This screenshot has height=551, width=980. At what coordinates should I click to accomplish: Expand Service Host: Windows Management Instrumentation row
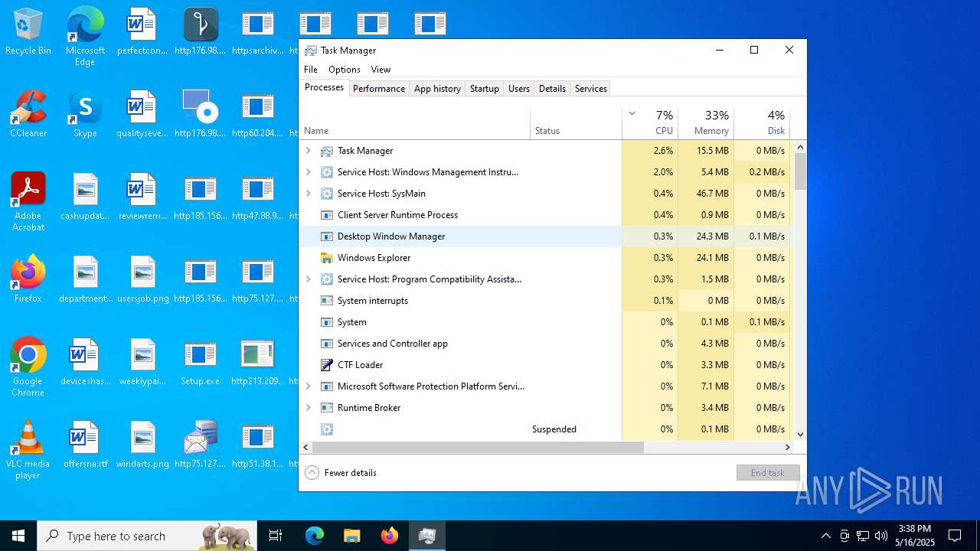click(x=309, y=172)
